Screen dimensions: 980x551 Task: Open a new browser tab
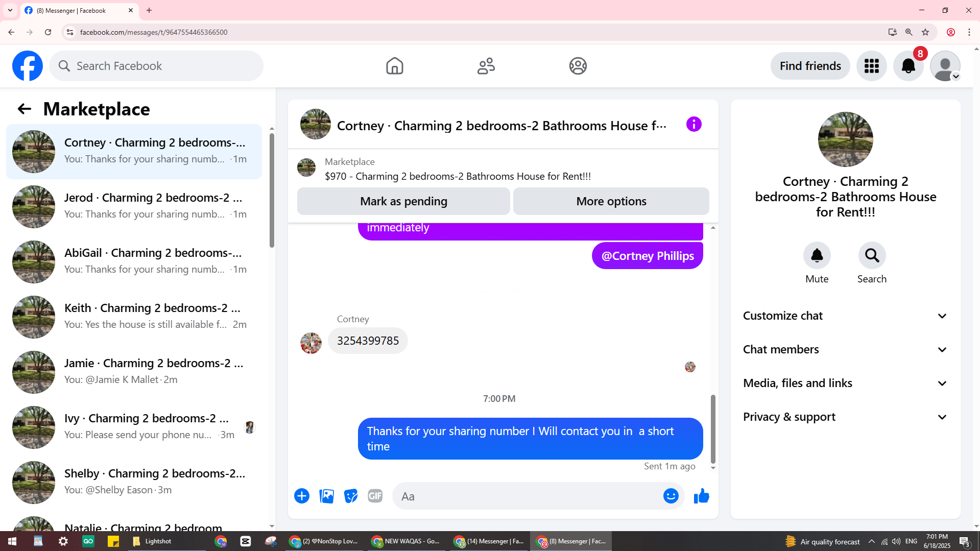click(x=149, y=10)
